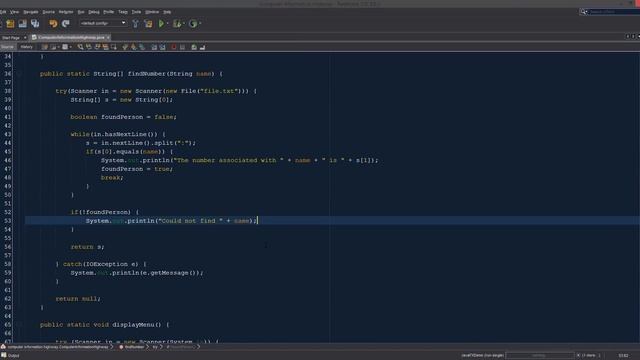Click the Redo arrow icon
The height and width of the screenshot is (360, 640).
coord(65,24)
